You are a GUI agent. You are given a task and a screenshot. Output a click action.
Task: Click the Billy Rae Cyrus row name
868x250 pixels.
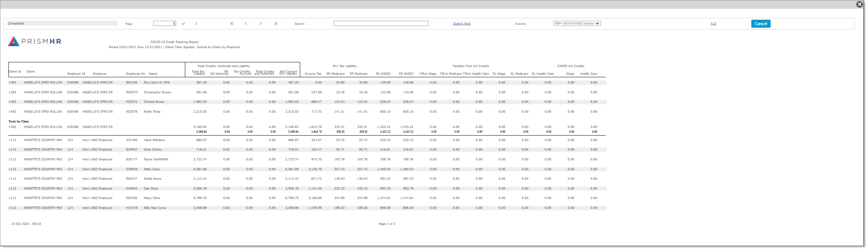[x=155, y=208]
